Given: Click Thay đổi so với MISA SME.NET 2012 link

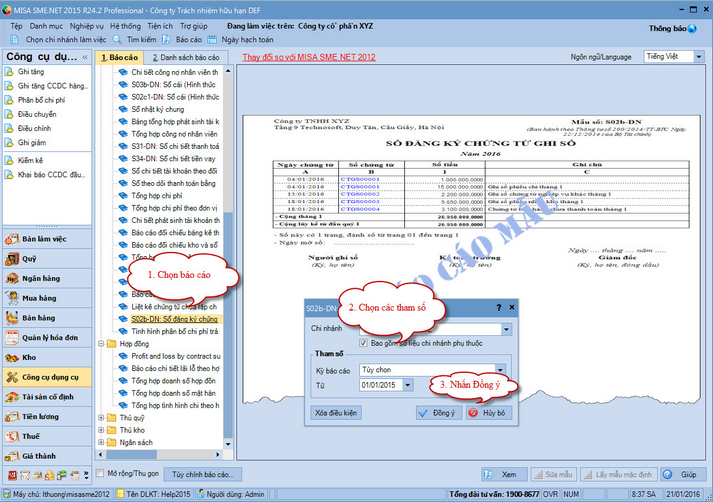Looking at the screenshot, I should click(309, 57).
